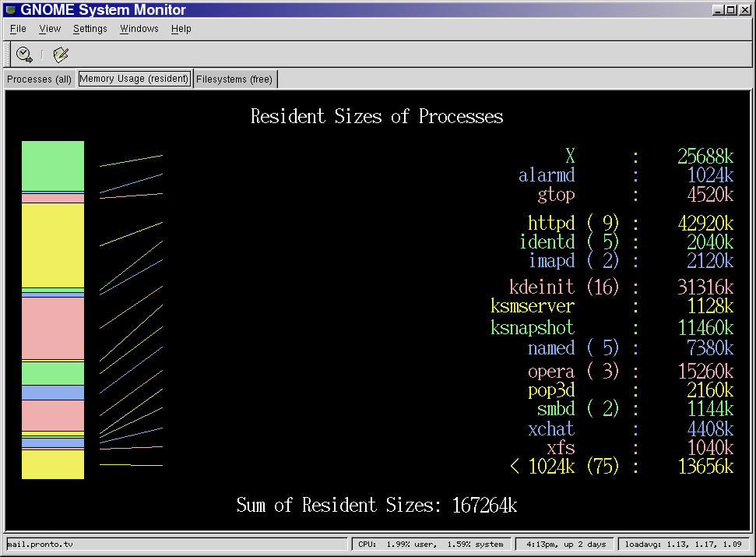Screen dimensions: 756x557
Task: Click the named process label
Action: pyautogui.click(x=551, y=347)
